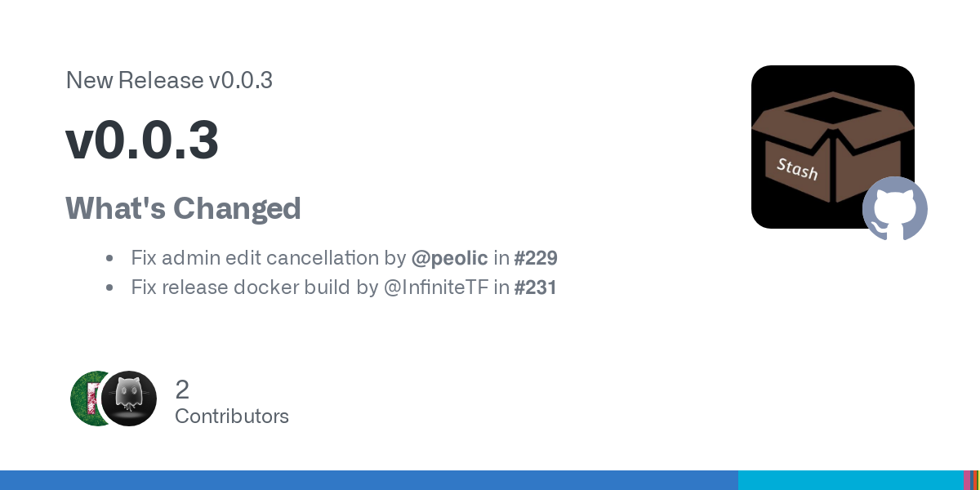Click the Fix admin edit cancellation entry

[344, 259]
